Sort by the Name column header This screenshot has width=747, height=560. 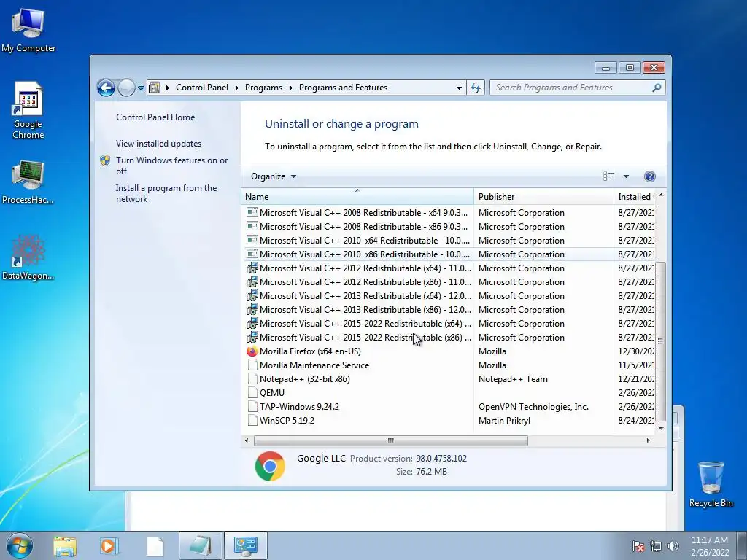[x=357, y=197]
